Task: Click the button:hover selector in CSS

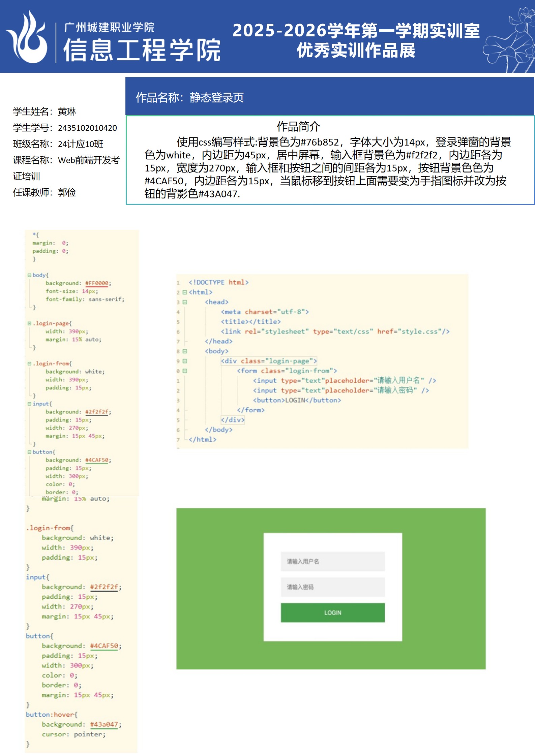Action: click(51, 715)
